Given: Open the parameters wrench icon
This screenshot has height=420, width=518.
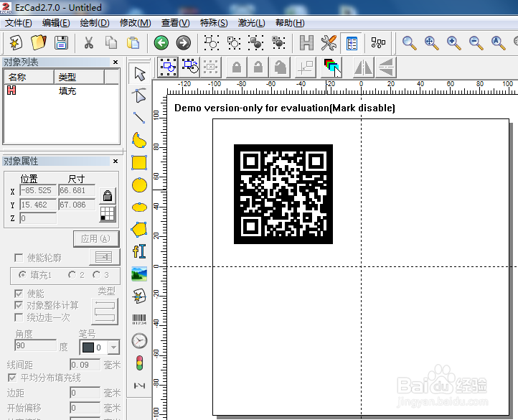Looking at the screenshot, I should (x=329, y=42).
